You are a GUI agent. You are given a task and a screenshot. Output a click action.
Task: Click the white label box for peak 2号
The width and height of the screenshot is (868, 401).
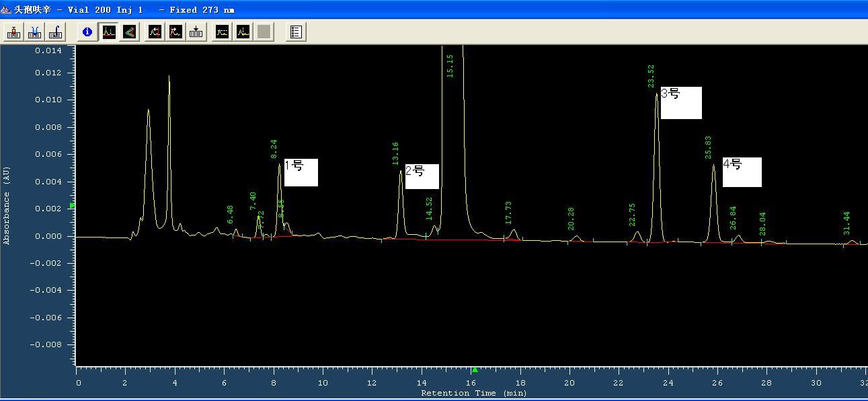pos(422,176)
